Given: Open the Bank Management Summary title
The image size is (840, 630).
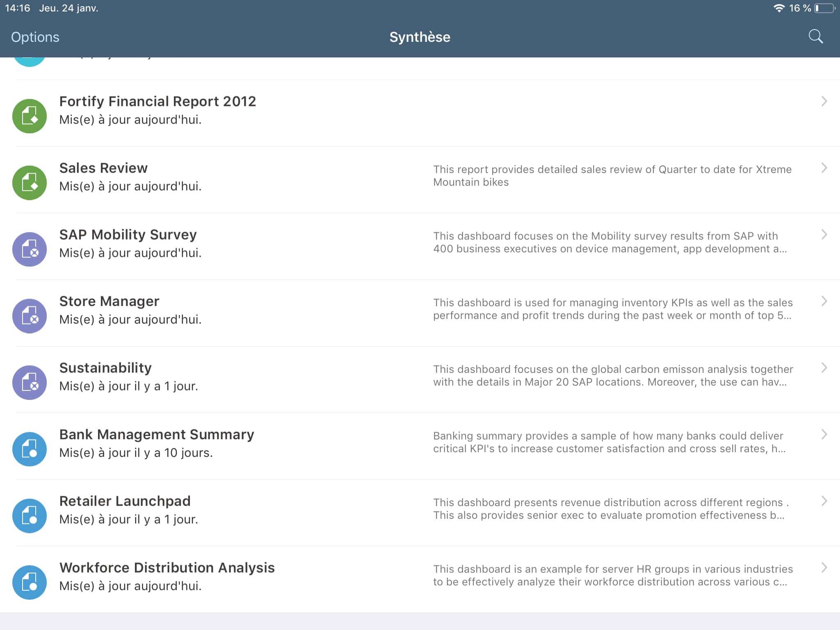Looking at the screenshot, I should (x=157, y=434).
